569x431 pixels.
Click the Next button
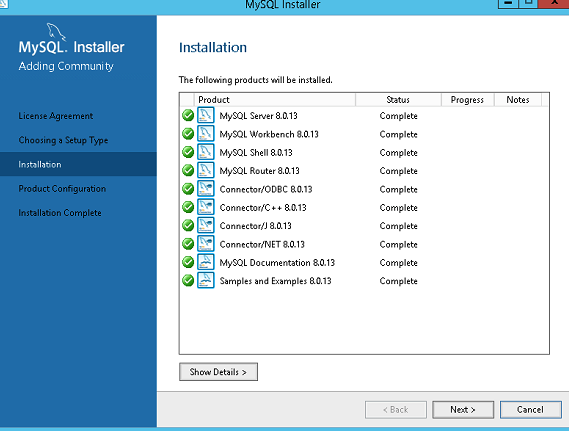coord(463,410)
